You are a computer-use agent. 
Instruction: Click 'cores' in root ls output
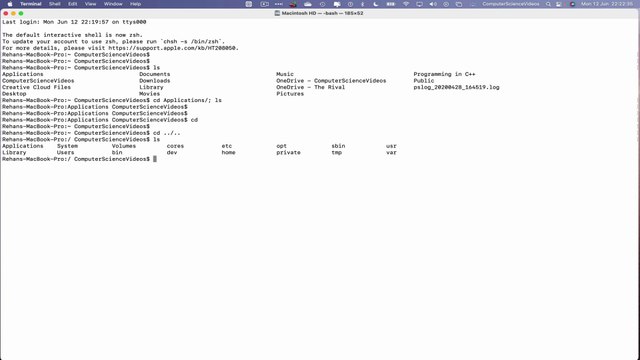coord(175,146)
